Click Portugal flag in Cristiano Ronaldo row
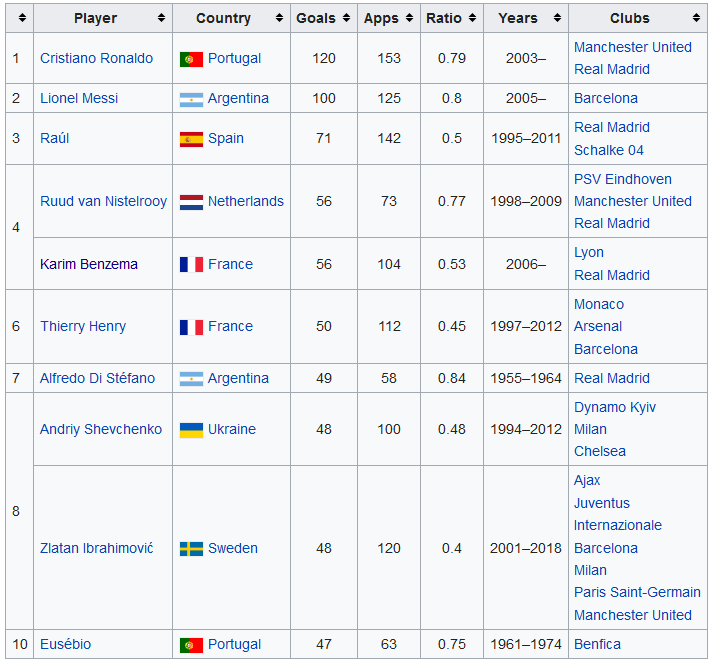Screen dimensions: 710x659 pyautogui.click(x=191, y=59)
